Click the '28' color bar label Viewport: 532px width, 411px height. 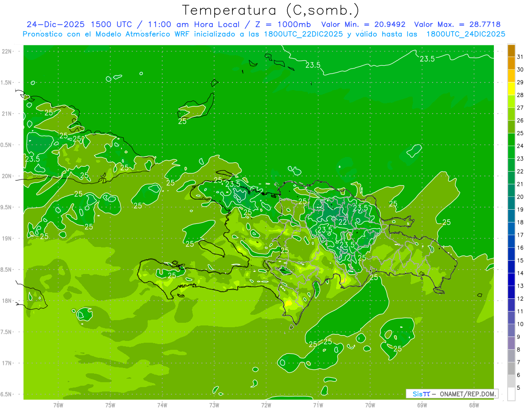pos(520,95)
